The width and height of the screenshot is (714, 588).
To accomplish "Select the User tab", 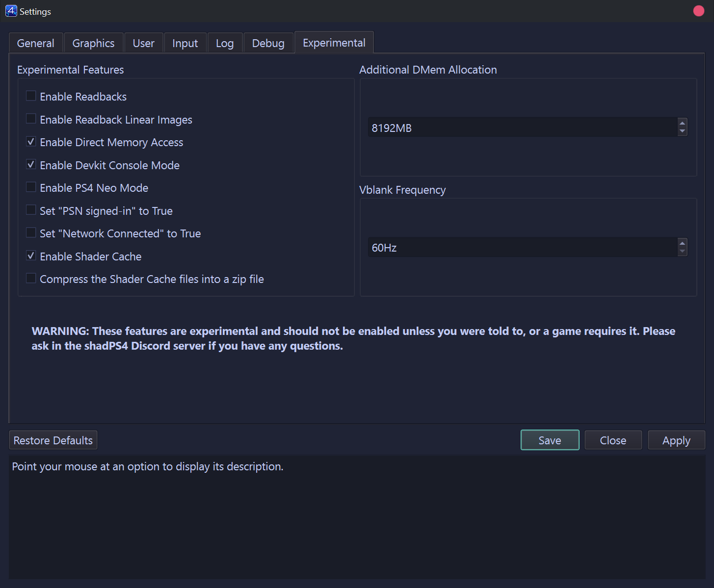I will (144, 43).
